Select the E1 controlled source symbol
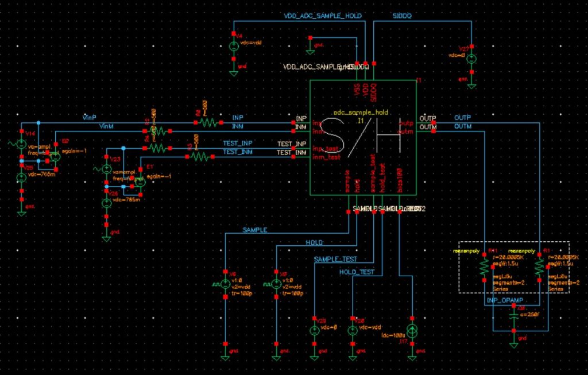588x375 pixels. tap(140, 182)
